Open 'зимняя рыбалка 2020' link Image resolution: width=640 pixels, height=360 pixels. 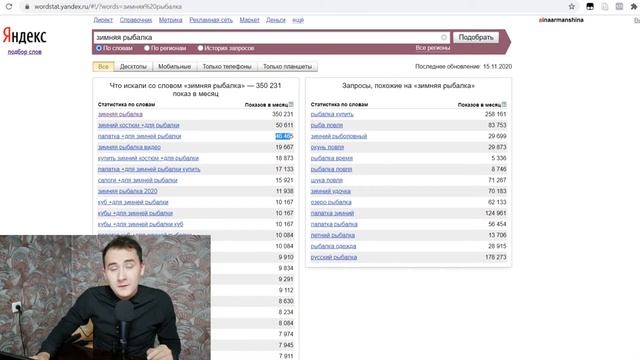click(x=127, y=191)
